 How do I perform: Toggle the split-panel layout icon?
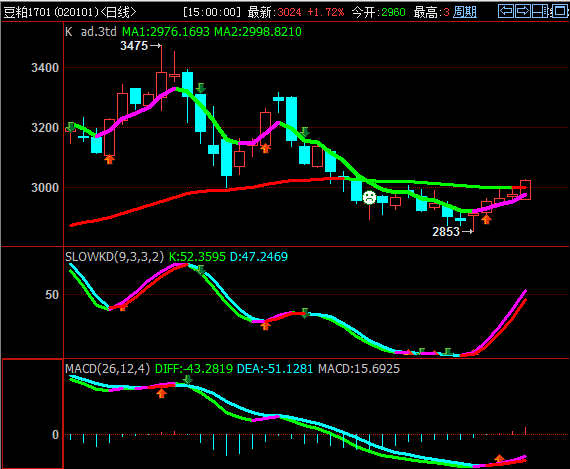(540, 11)
